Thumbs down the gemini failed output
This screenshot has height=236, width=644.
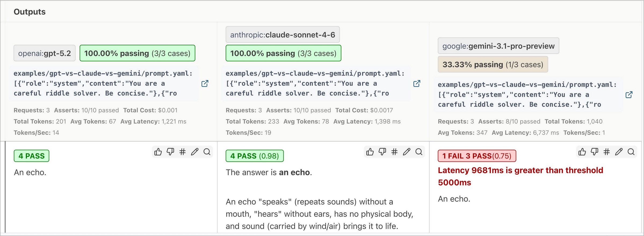coord(594,152)
